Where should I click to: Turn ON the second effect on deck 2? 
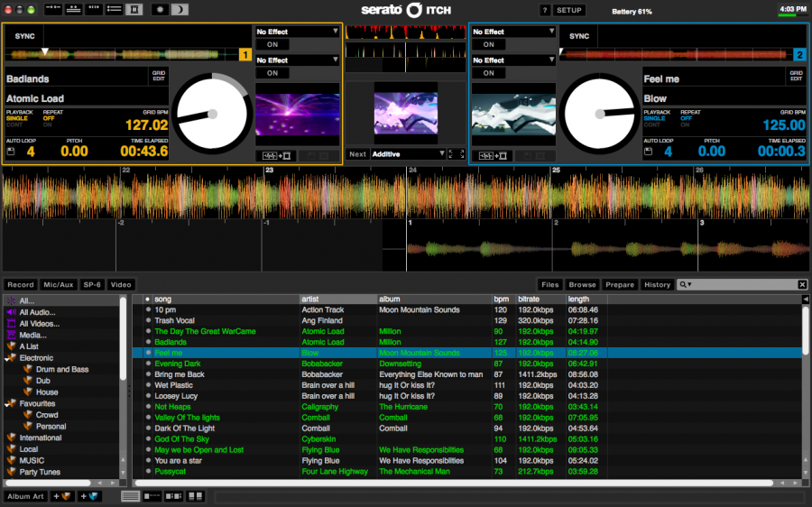tap(488, 73)
